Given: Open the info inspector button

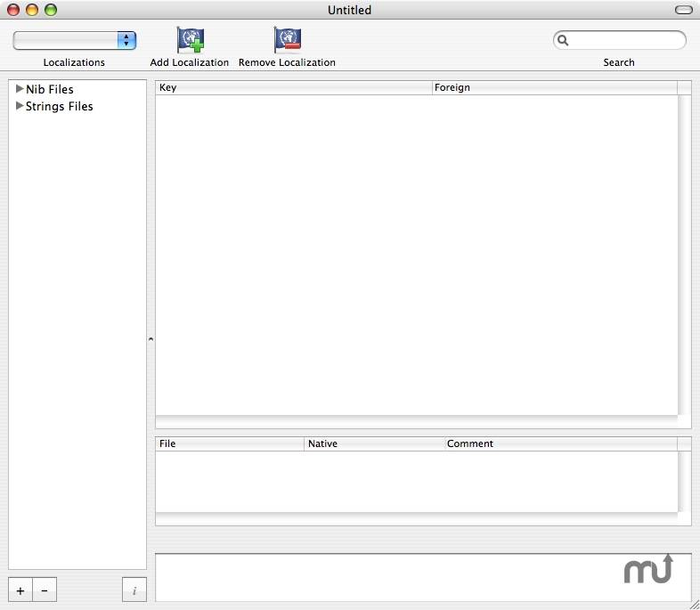Looking at the screenshot, I should click(x=134, y=590).
